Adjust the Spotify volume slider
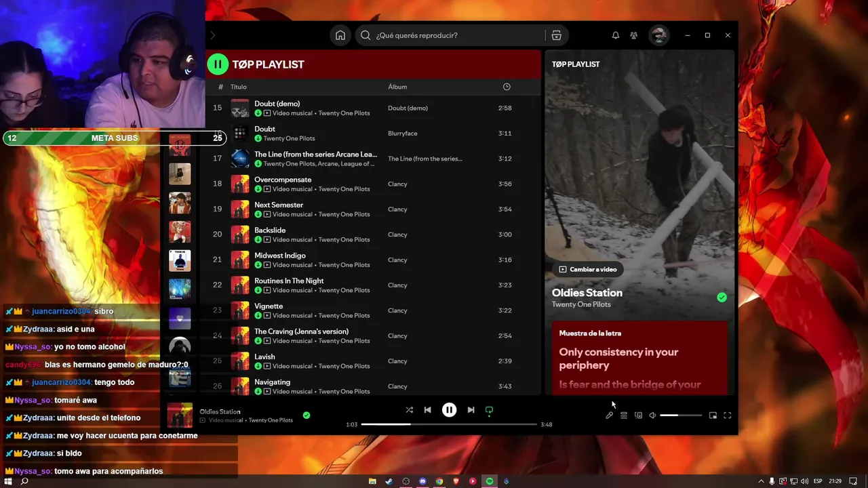The width and height of the screenshot is (868, 488). pyautogui.click(x=681, y=415)
